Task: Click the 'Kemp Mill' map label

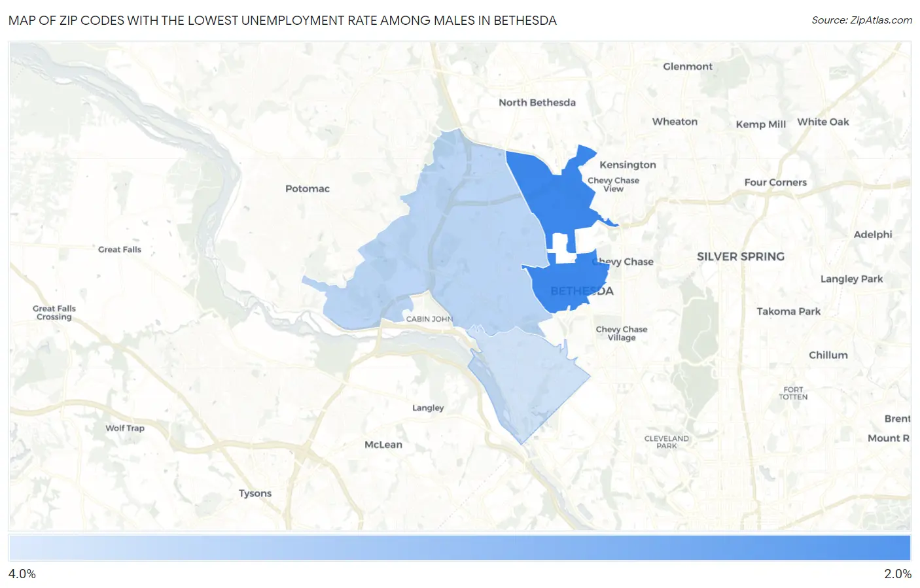Action: [761, 124]
